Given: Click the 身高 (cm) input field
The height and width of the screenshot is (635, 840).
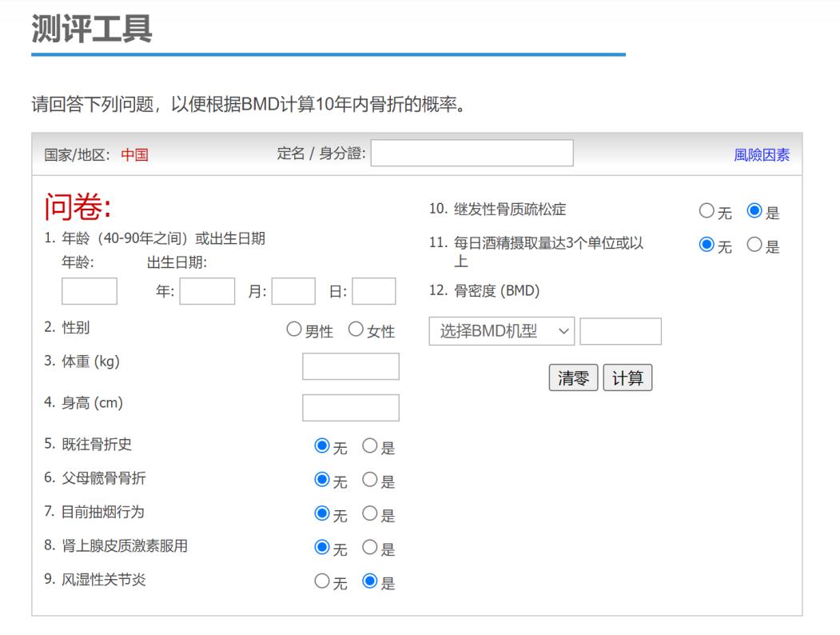Looking at the screenshot, I should coord(350,407).
